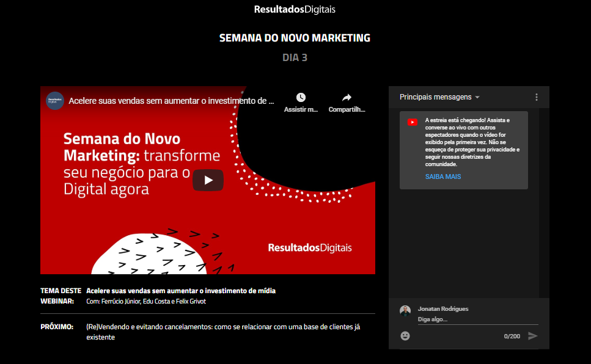
Task: Open the emoji picker in chat
Action: click(405, 336)
